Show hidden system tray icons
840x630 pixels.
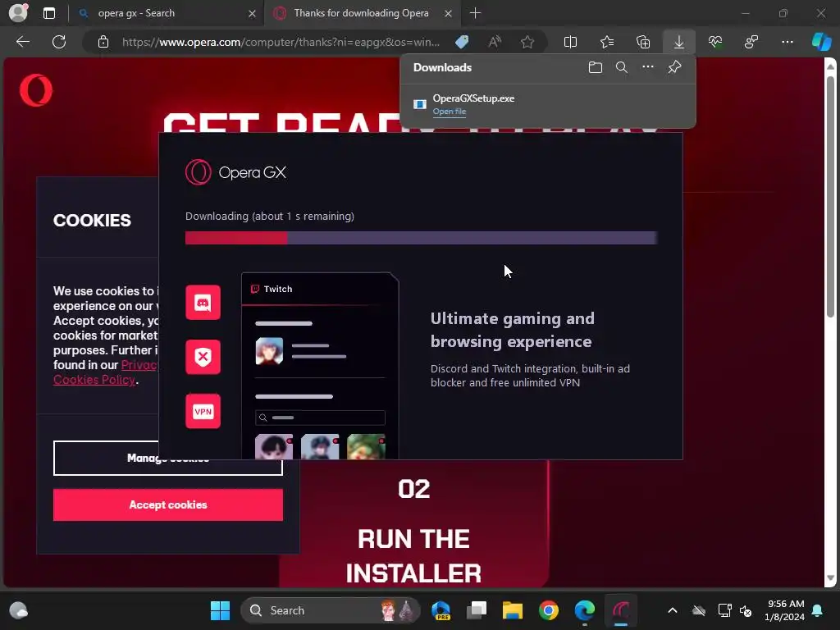pos(673,610)
